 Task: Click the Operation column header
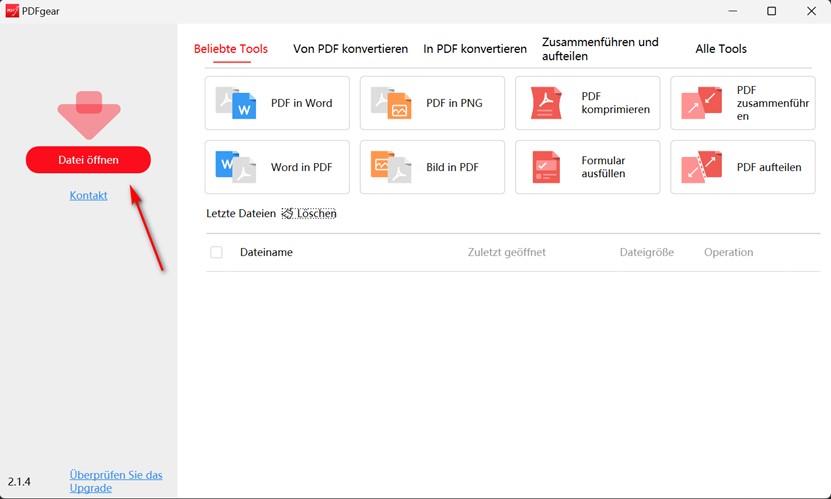coord(728,252)
